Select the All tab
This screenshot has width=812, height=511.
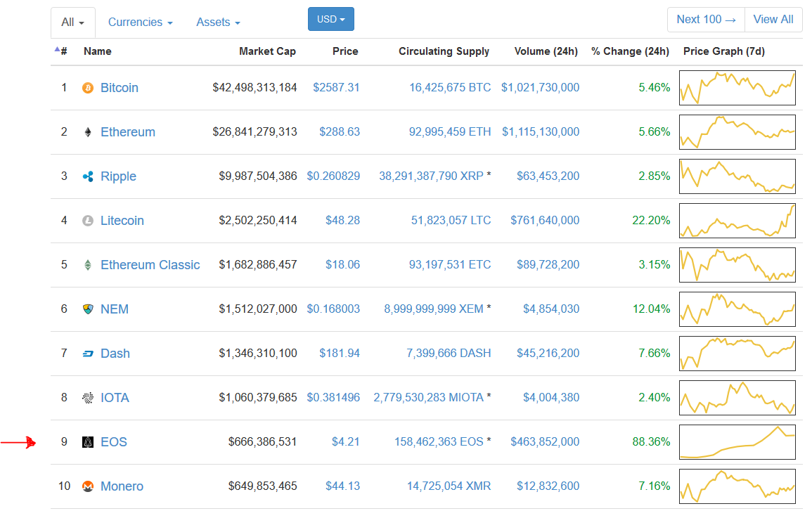click(72, 22)
